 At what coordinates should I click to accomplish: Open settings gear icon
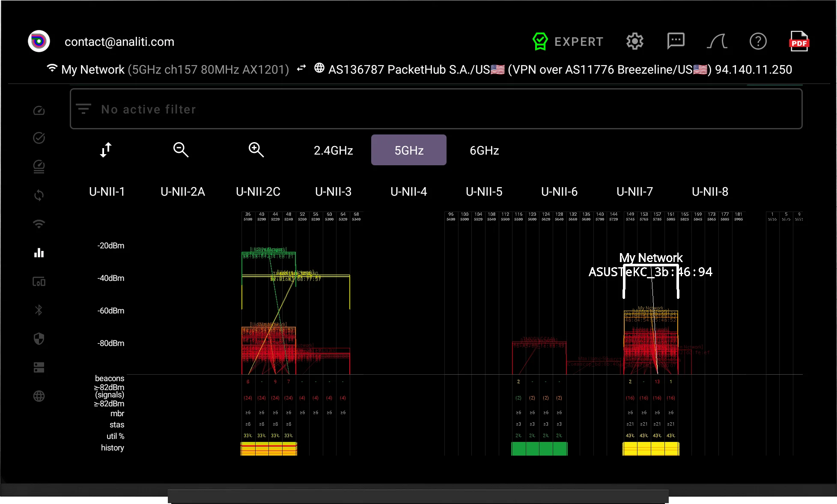coord(634,42)
